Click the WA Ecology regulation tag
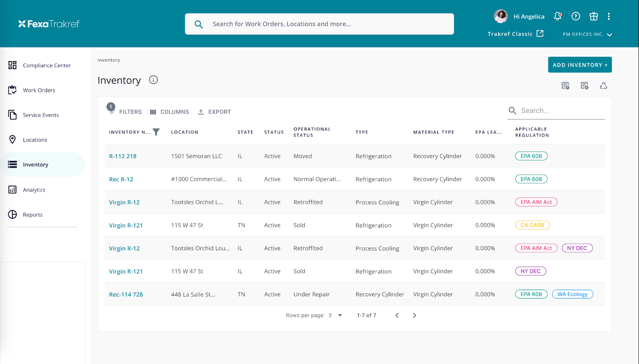 (x=572, y=294)
